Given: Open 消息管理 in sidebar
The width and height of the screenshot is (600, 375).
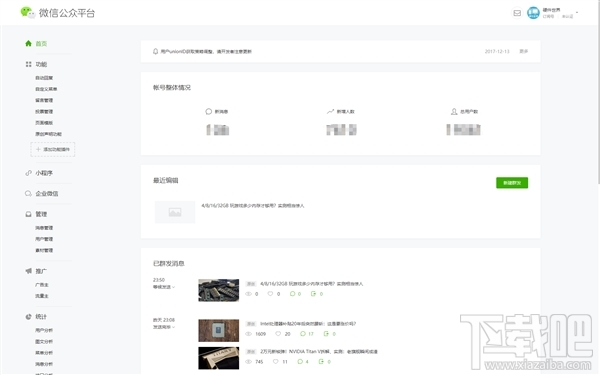Looking at the screenshot, I should coord(44,228).
